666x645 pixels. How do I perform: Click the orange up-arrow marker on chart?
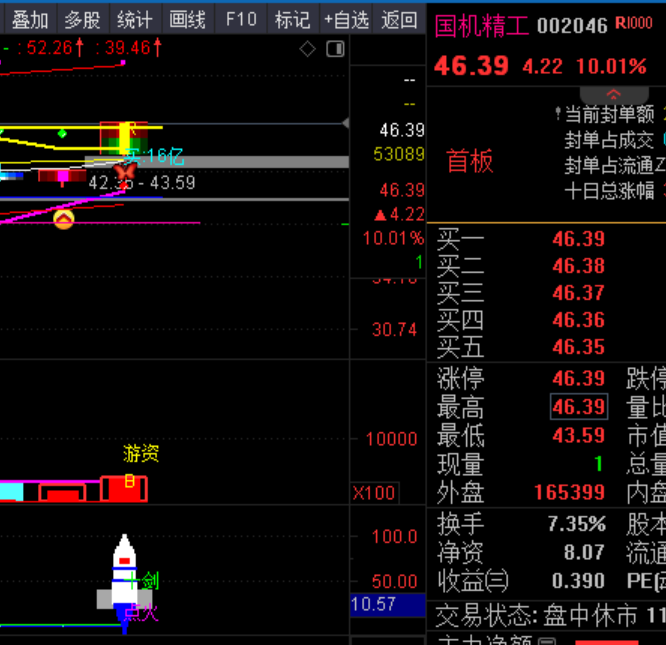coord(64,219)
